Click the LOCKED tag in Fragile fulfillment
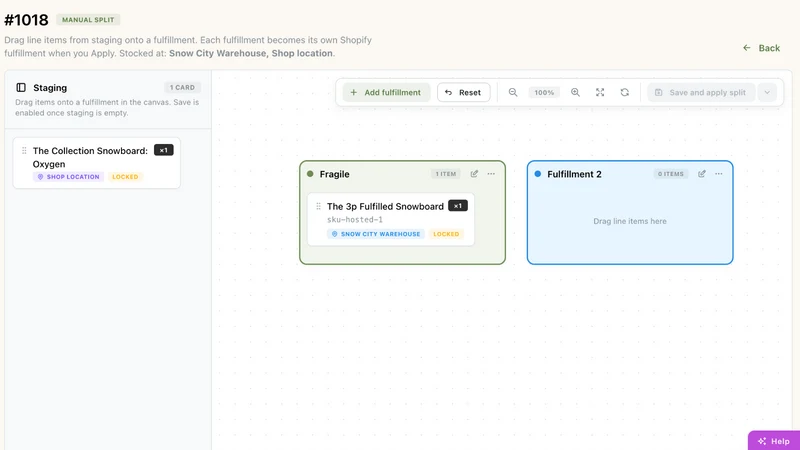The width and height of the screenshot is (800, 450). [x=446, y=234]
